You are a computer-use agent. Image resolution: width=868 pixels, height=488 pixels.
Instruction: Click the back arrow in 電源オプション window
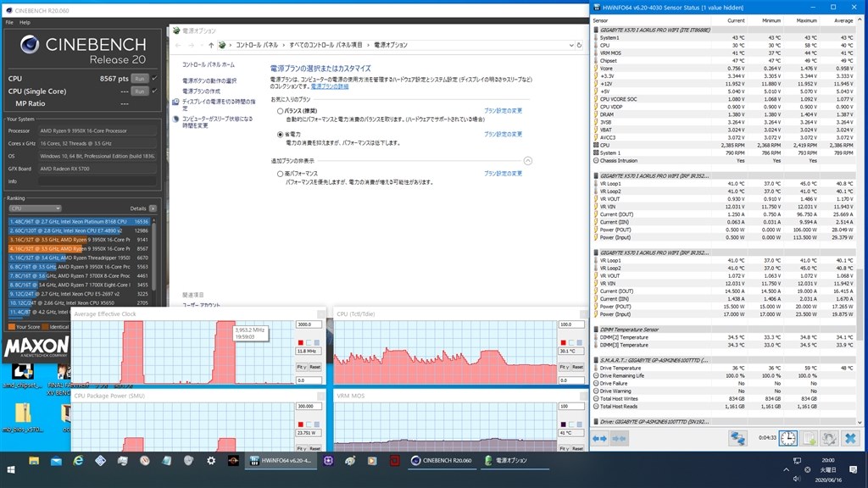click(x=178, y=46)
